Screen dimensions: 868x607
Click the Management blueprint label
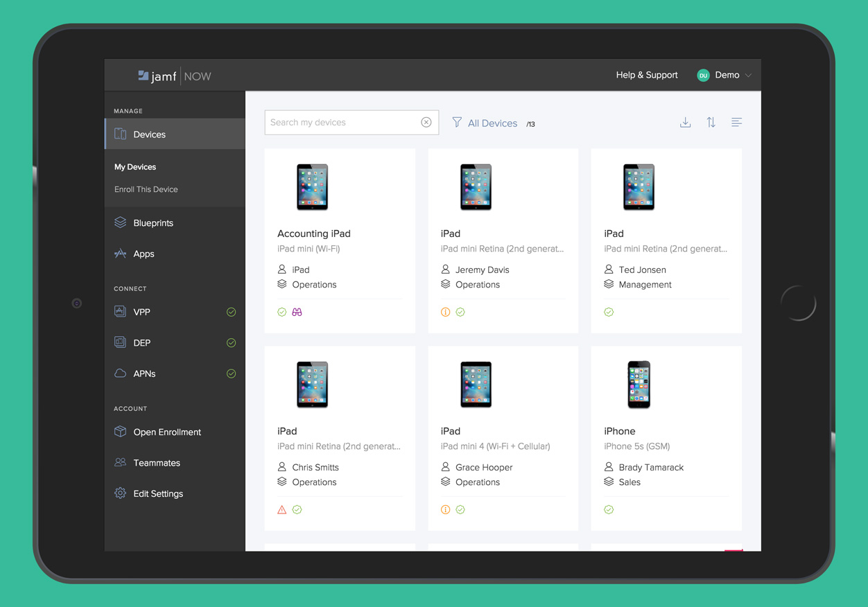coord(645,285)
